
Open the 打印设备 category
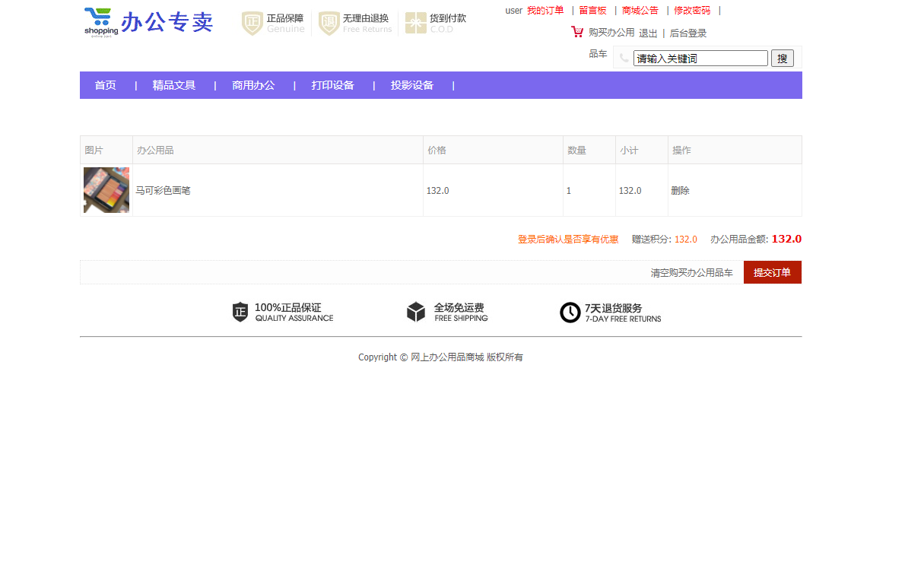pos(332,85)
